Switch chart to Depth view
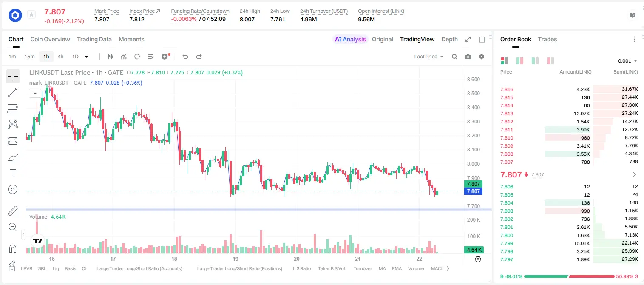Image resolution: width=644 pixels, height=285 pixels. pyautogui.click(x=449, y=39)
